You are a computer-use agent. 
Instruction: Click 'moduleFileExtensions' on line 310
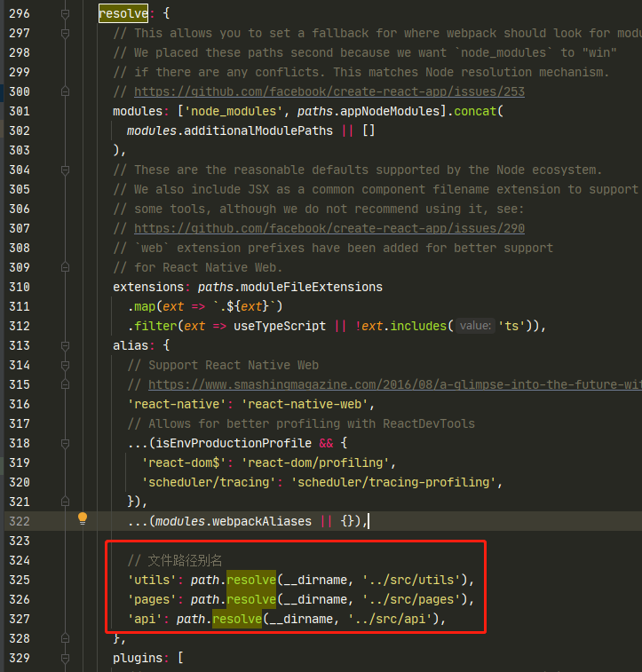(312, 287)
